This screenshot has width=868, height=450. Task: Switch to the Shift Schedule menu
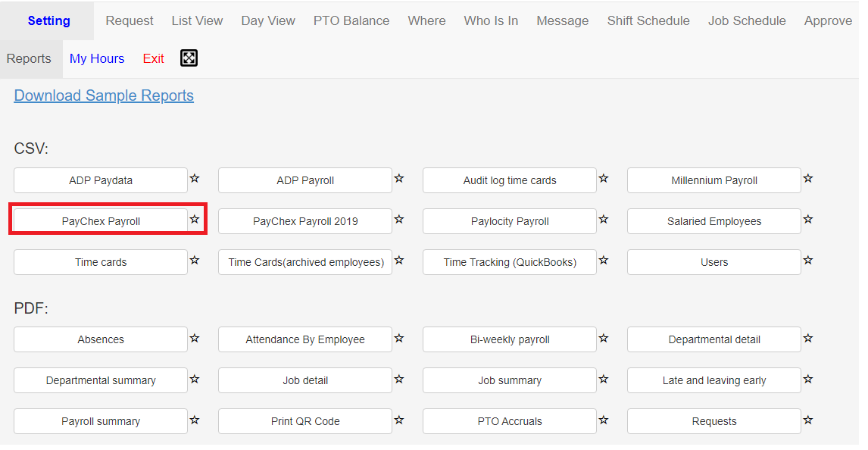(648, 20)
